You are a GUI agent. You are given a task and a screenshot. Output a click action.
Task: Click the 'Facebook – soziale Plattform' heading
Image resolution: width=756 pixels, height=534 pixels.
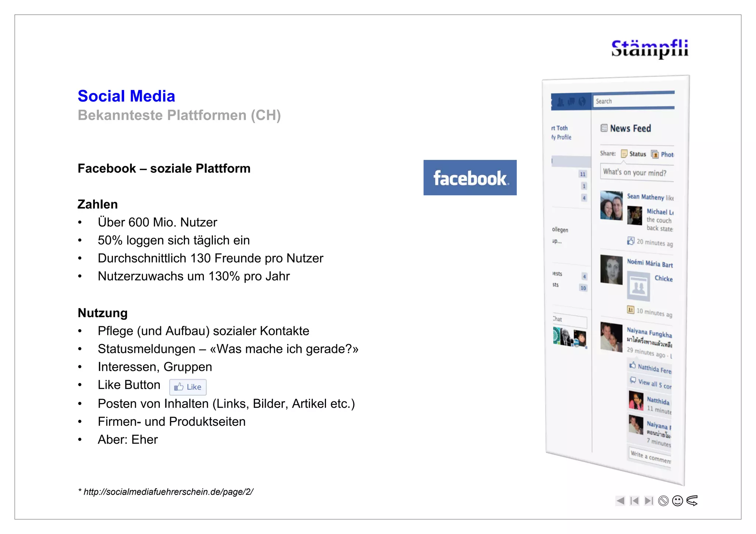[x=164, y=168]
